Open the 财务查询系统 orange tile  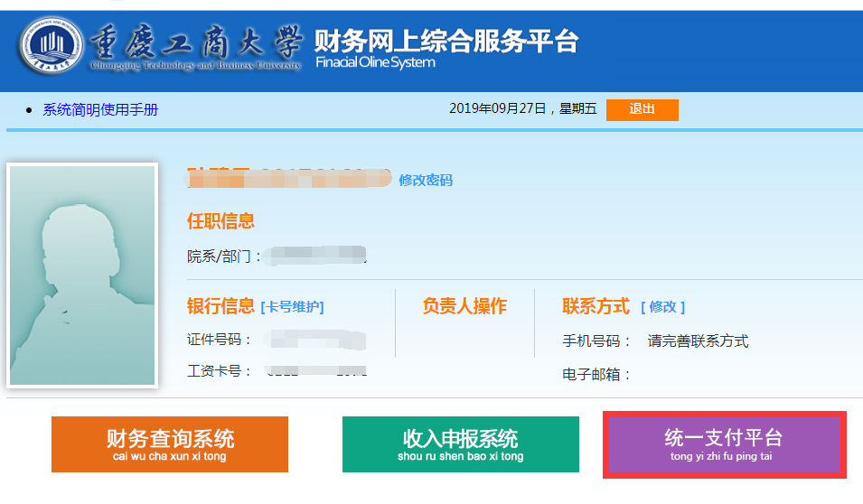point(170,443)
